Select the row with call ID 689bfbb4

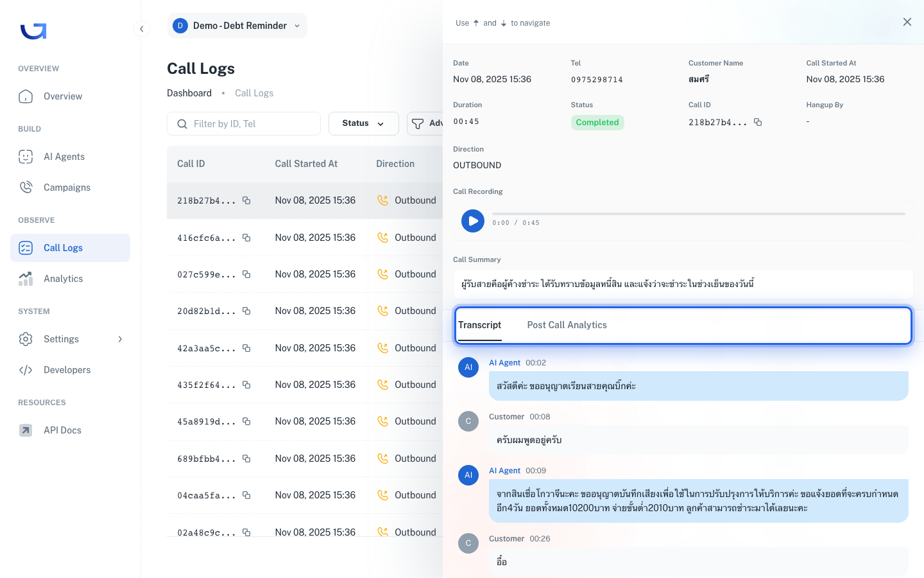pos(305,459)
